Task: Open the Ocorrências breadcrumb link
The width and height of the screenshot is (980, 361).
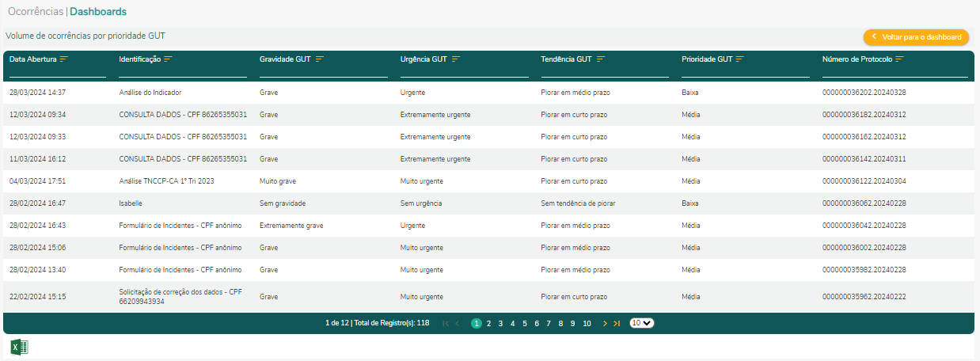Action: pyautogui.click(x=36, y=12)
